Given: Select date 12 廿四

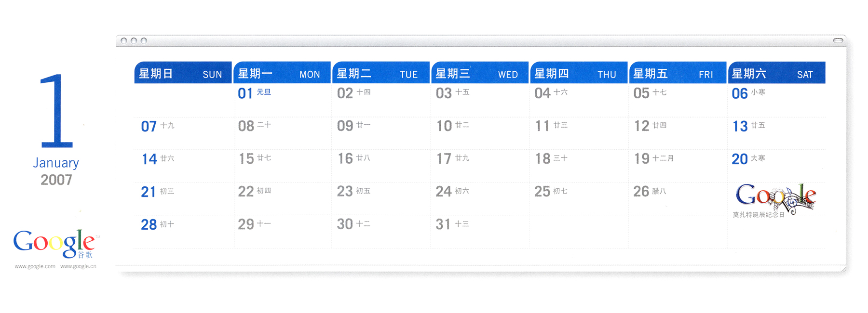Looking at the screenshot, I should pyautogui.click(x=650, y=126).
